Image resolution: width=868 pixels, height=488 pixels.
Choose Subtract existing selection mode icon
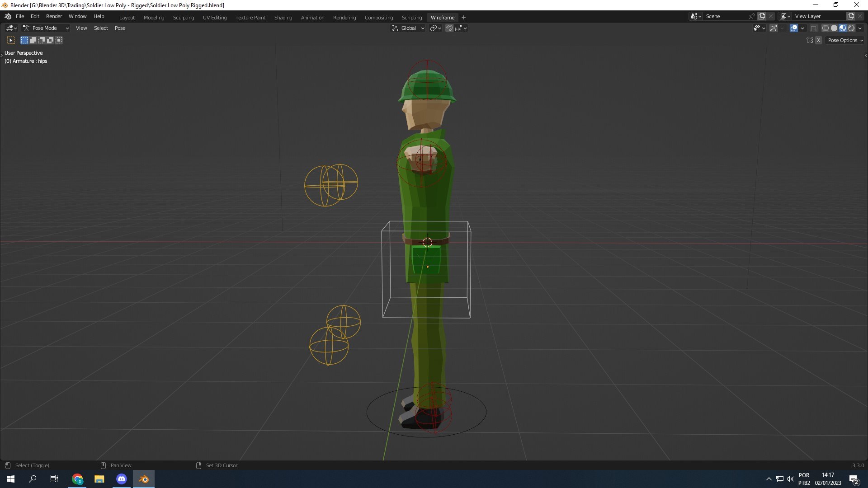(x=42, y=40)
